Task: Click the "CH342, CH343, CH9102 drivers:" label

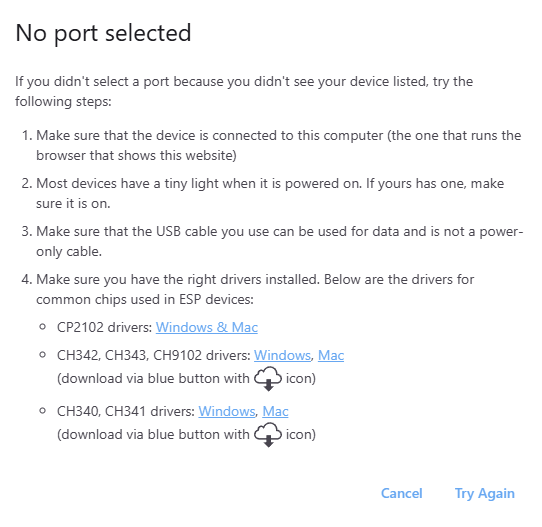Action: [x=153, y=355]
